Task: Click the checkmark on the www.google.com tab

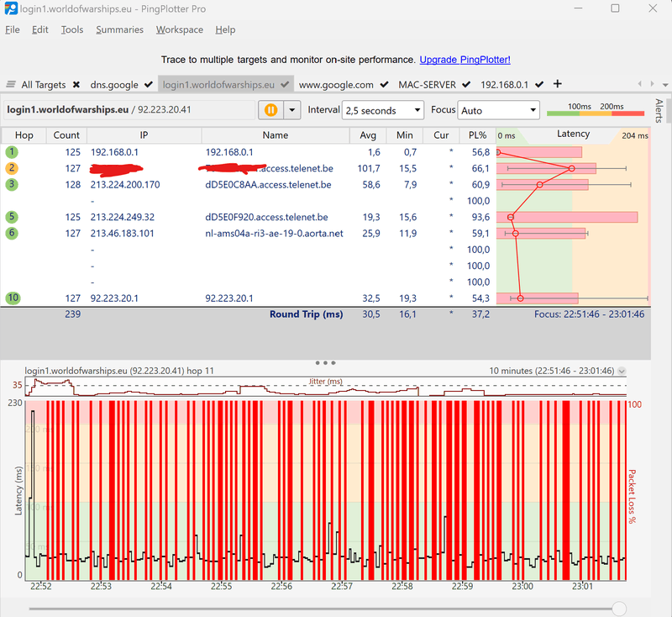Action: click(384, 85)
